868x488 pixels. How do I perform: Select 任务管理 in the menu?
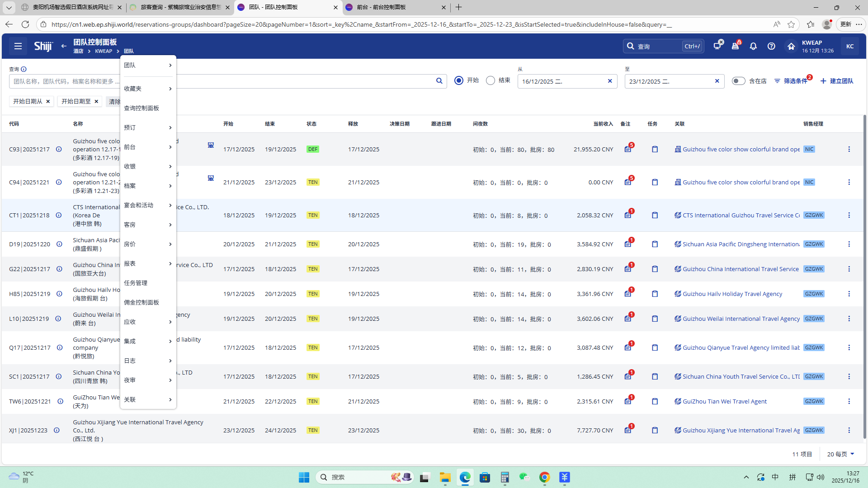click(x=136, y=283)
